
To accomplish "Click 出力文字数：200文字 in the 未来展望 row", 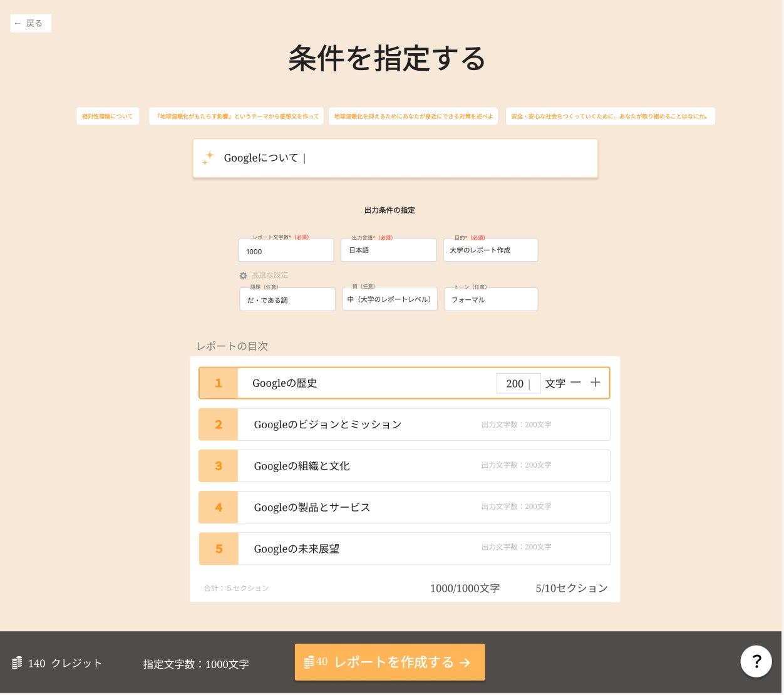I will point(517,547).
